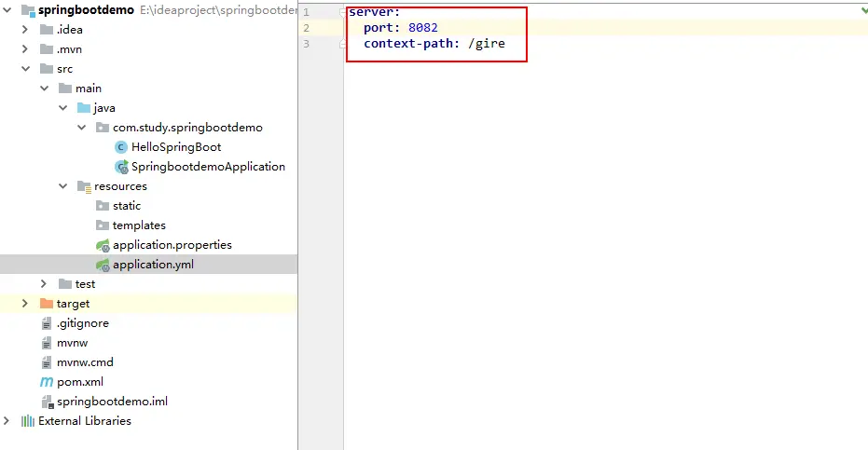Expand the target folder arrow
The width and height of the screenshot is (868, 450).
point(25,304)
